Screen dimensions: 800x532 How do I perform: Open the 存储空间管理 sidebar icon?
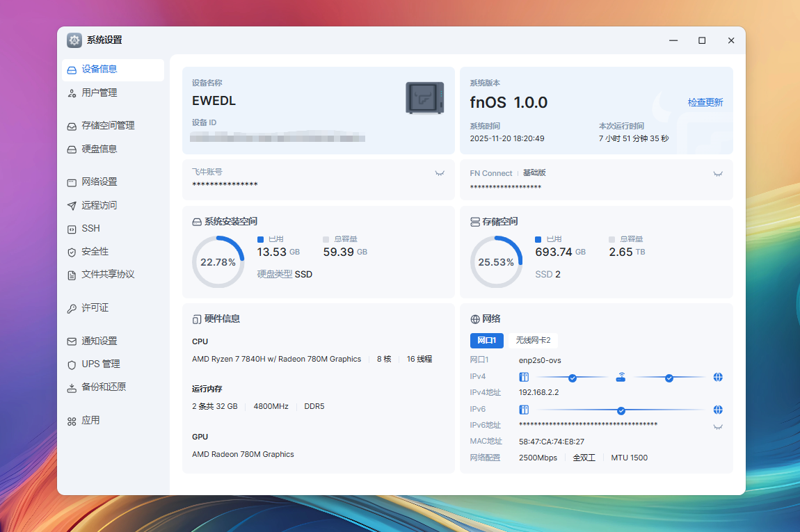tap(72, 126)
